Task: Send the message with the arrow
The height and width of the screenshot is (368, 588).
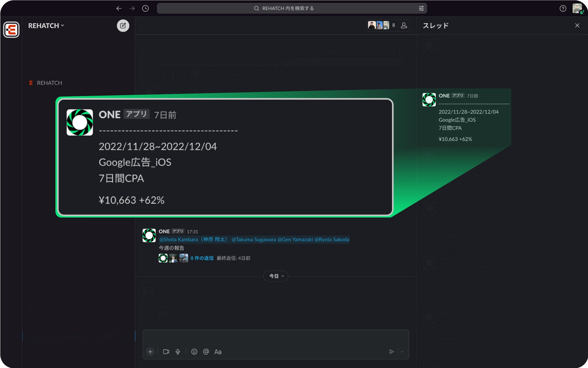Action: (x=392, y=352)
